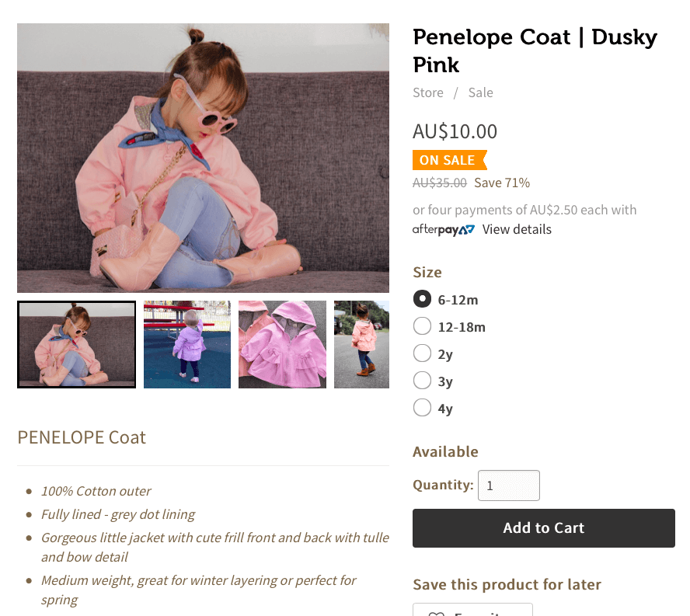View the flat-lay pink coat thumbnail
The width and height of the screenshot is (690, 616).
point(282,344)
